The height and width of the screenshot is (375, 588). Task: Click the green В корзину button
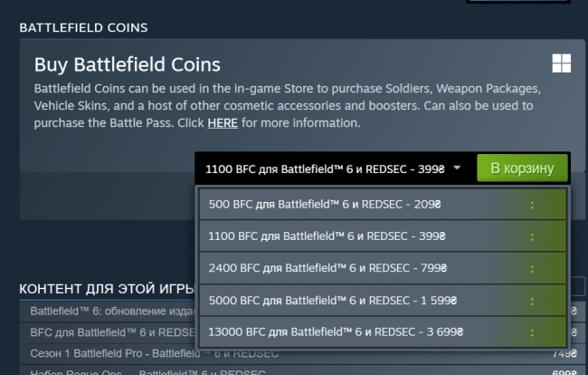pos(522,168)
